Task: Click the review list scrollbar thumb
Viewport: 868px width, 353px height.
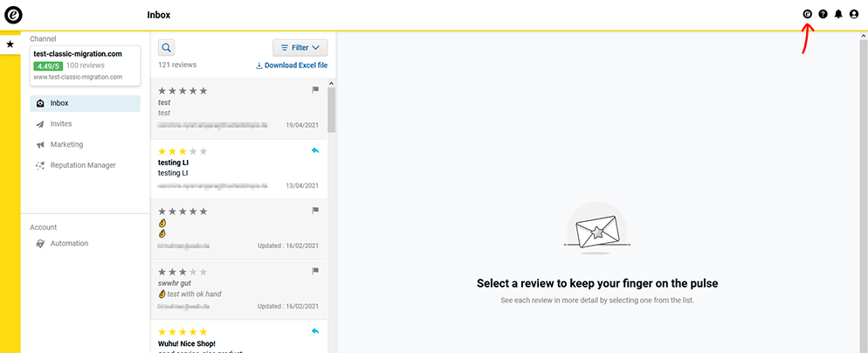Action: click(x=332, y=110)
